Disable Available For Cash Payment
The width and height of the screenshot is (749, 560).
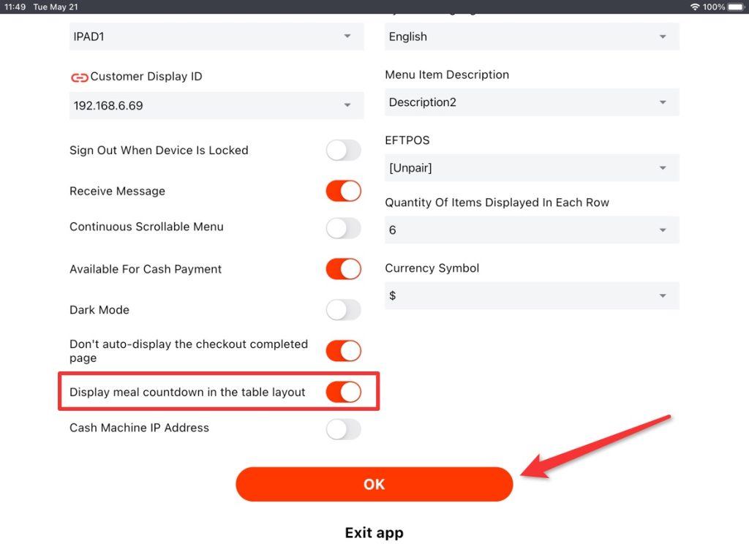[343, 269]
